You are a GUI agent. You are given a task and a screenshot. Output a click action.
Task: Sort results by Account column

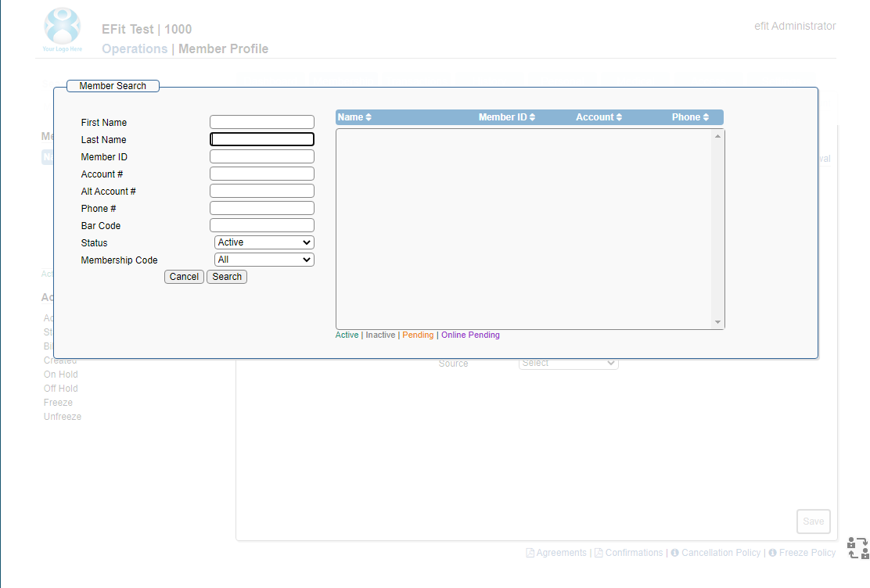click(599, 117)
